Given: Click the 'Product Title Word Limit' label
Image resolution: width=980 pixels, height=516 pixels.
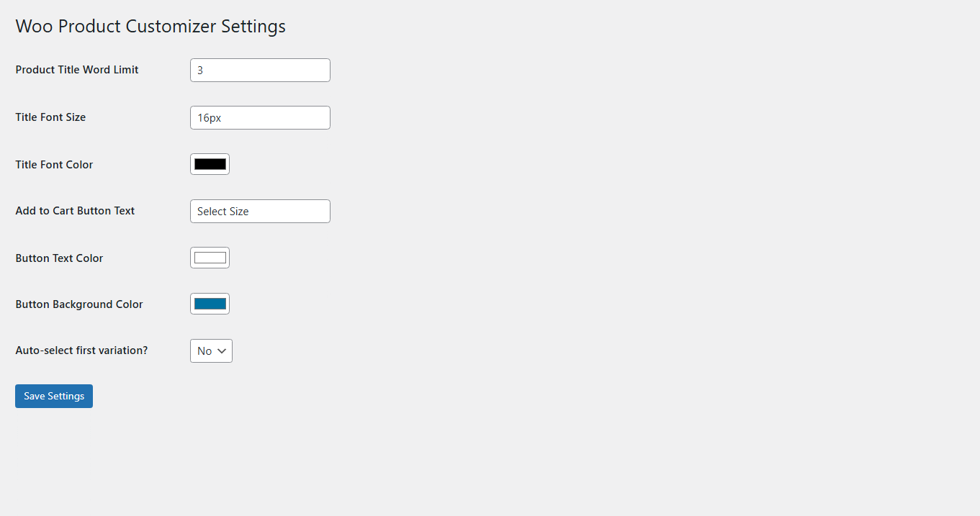Looking at the screenshot, I should pyautogui.click(x=77, y=70).
